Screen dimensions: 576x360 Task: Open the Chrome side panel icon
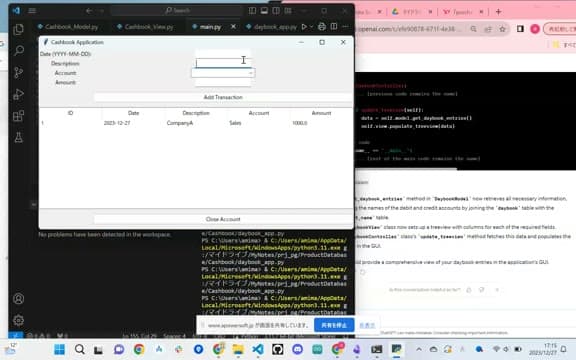pyautogui.click(x=520, y=29)
